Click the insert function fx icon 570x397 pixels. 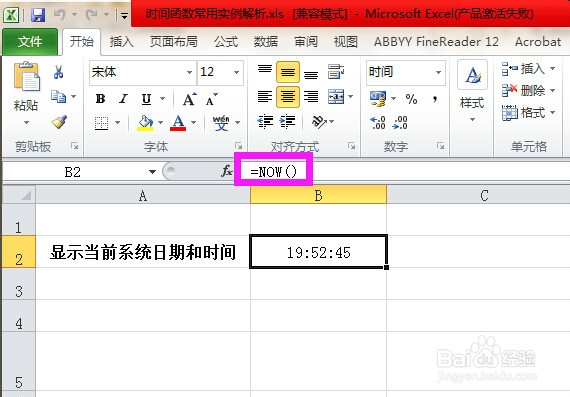click(x=226, y=171)
